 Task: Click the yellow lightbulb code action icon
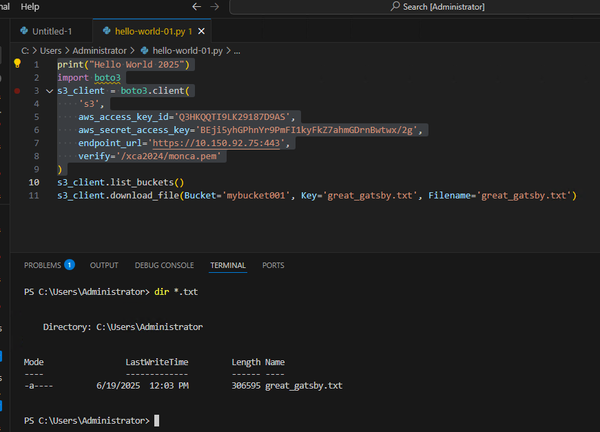(17, 63)
